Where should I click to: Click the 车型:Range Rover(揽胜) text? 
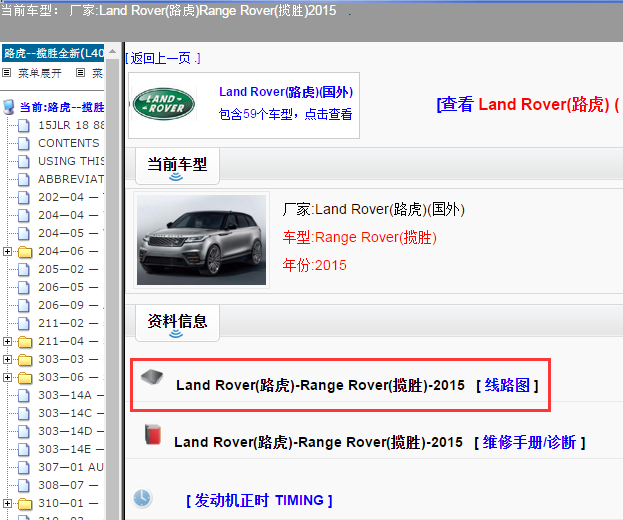[x=360, y=238]
